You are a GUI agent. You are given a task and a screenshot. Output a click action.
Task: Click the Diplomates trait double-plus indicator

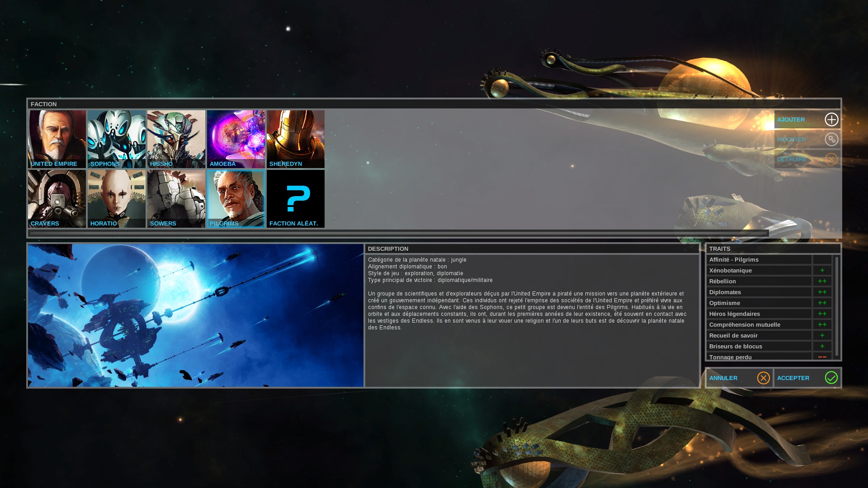822,292
